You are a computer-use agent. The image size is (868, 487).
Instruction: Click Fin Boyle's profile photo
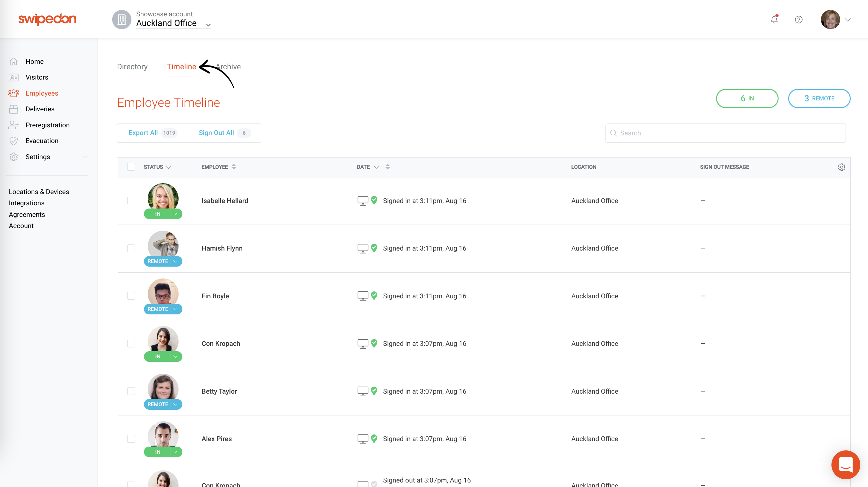coord(163,292)
